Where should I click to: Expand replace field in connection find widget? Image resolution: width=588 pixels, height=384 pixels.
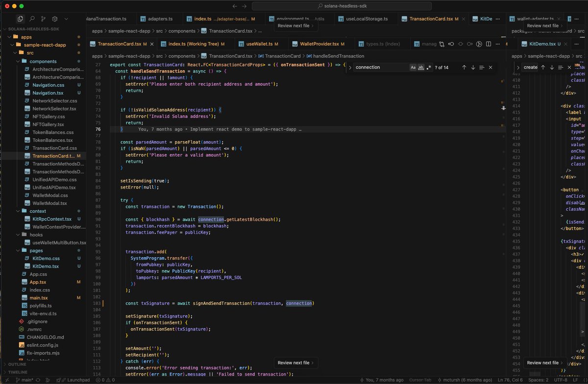350,67
